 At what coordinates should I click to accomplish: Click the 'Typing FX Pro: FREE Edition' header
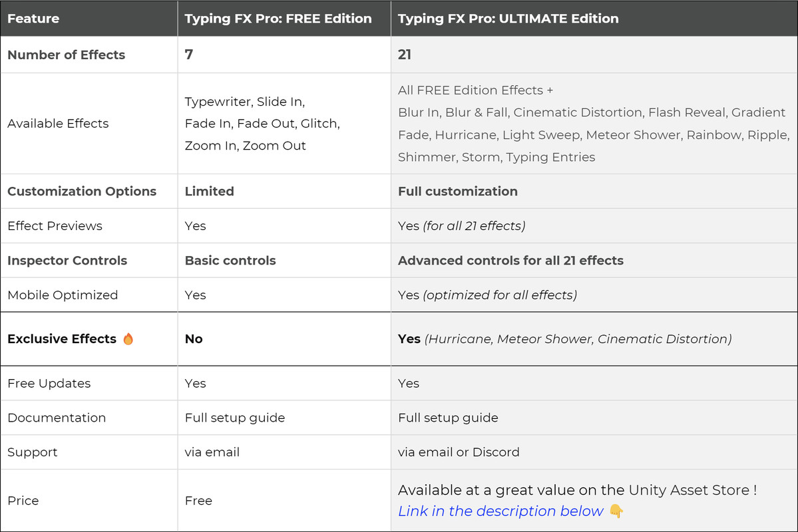(278, 19)
